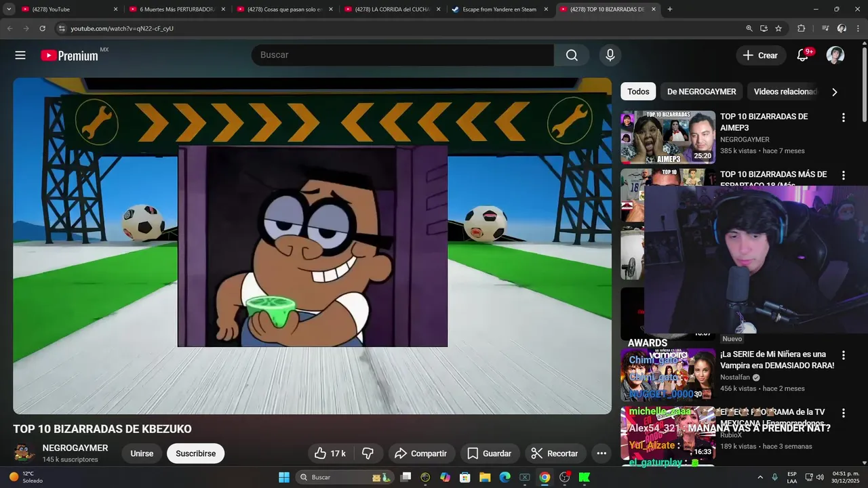Install app icon in address bar
The image size is (868, 488).
[764, 28]
